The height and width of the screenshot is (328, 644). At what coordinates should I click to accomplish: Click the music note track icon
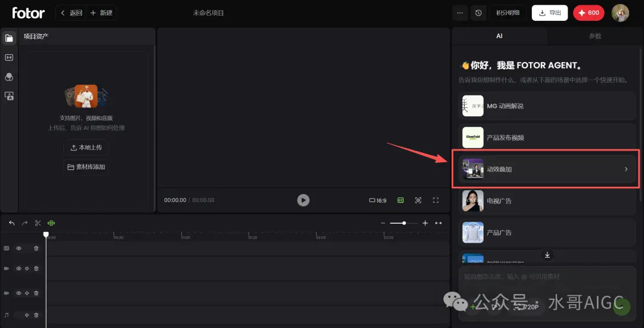7,315
